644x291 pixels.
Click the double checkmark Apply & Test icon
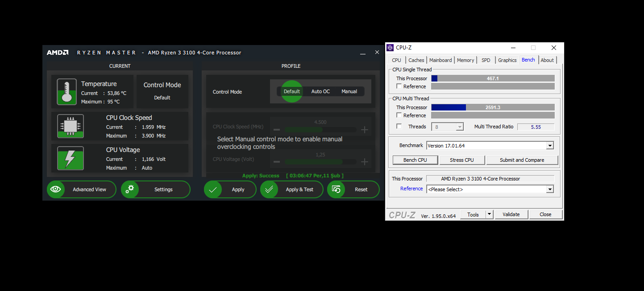point(269,189)
